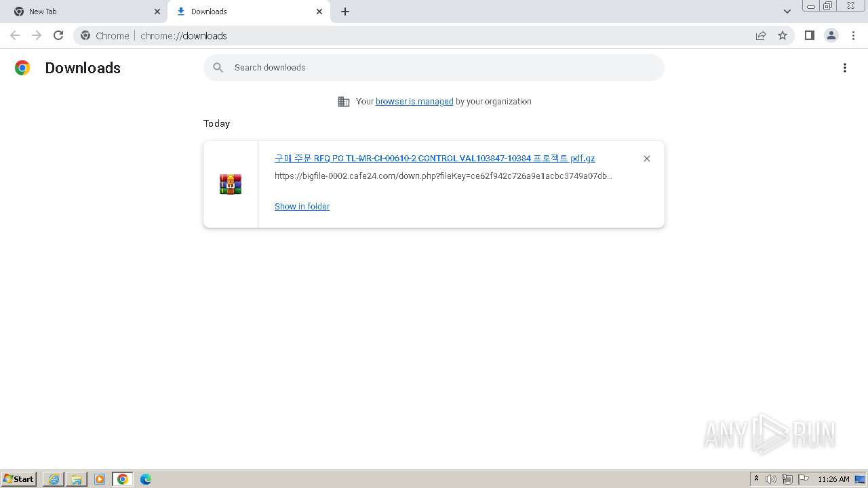Click the network tray icon
Screen dimensions: 868x488
point(787,479)
